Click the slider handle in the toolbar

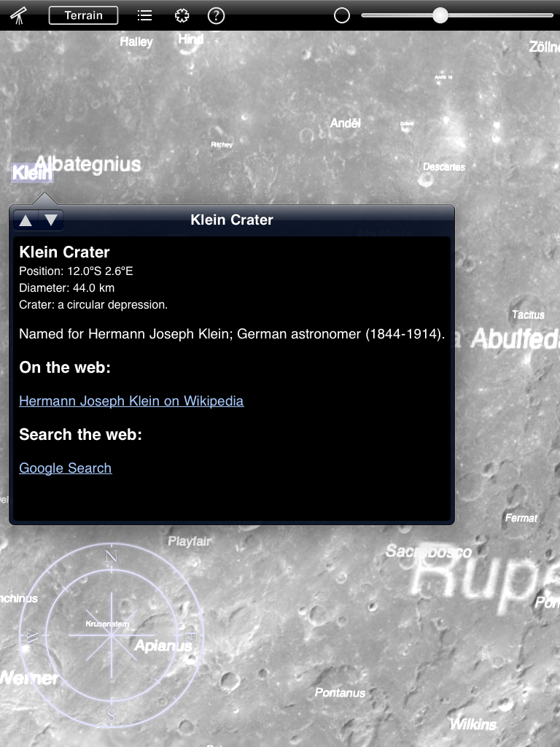tap(440, 15)
